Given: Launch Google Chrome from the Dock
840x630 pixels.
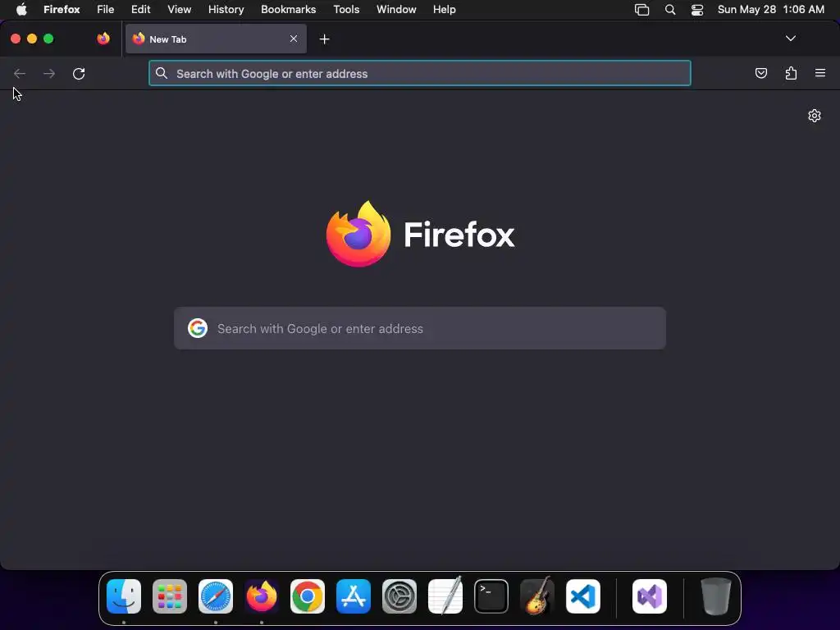Looking at the screenshot, I should pos(308,596).
